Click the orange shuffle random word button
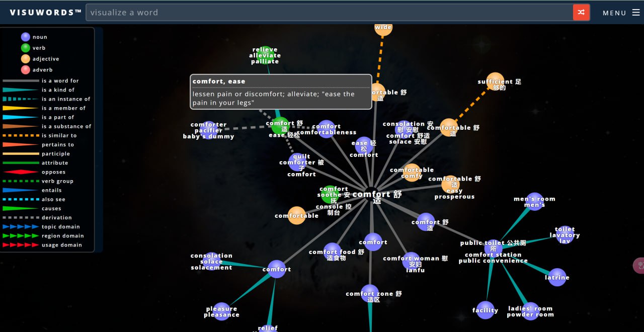644x332 pixels. coord(581,13)
